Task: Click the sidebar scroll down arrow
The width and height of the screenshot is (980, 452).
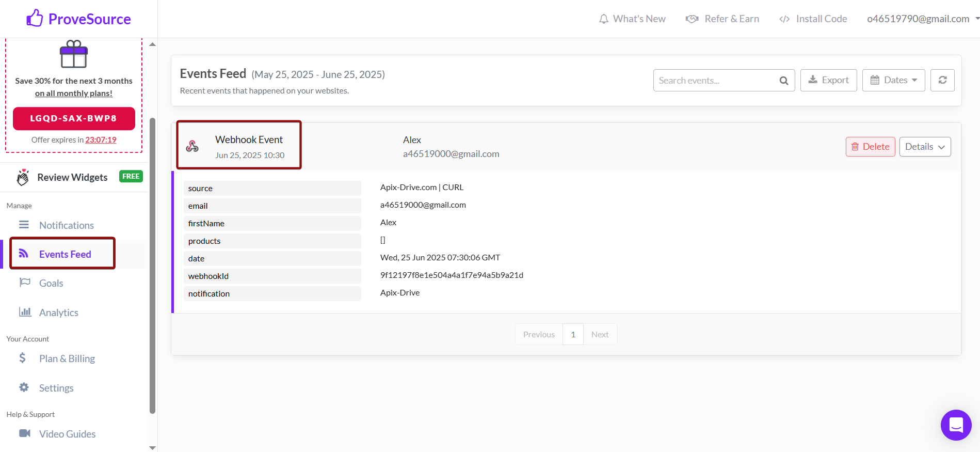Action: 152,448
